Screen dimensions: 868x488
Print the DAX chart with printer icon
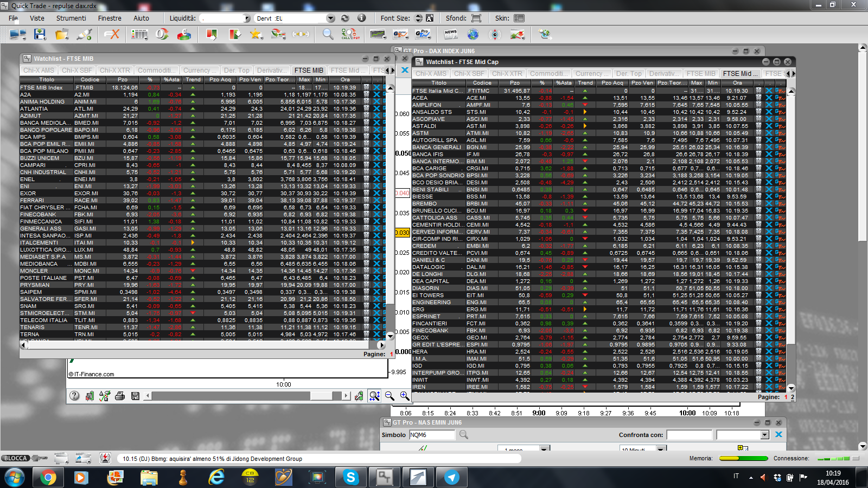pos(120,396)
